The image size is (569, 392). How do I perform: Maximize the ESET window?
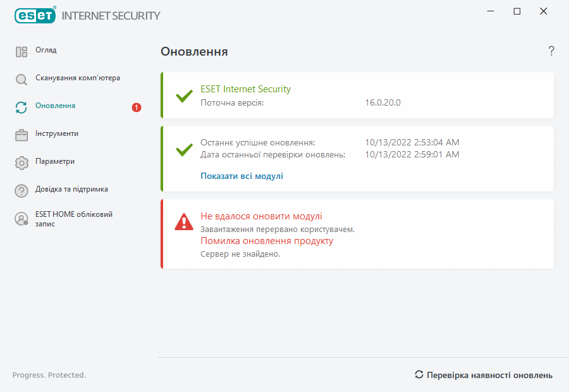click(517, 11)
